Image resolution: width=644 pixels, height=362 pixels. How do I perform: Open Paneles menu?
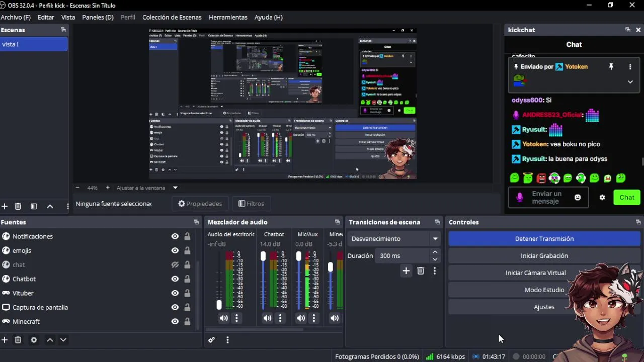click(98, 17)
